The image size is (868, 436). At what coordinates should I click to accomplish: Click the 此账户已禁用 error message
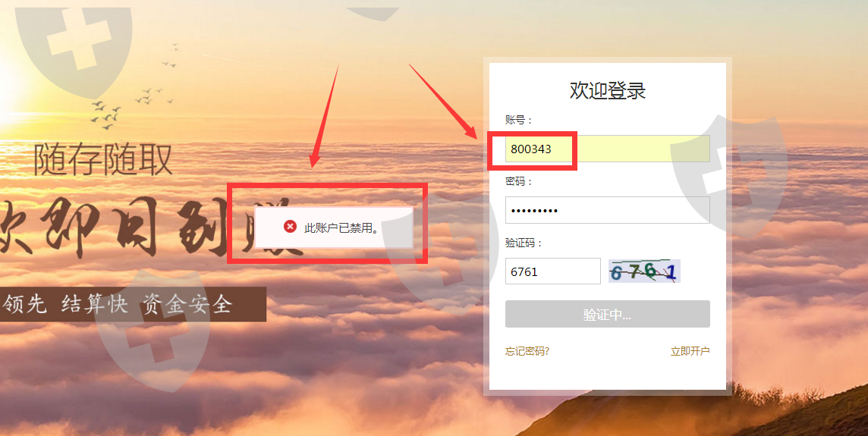point(341,227)
